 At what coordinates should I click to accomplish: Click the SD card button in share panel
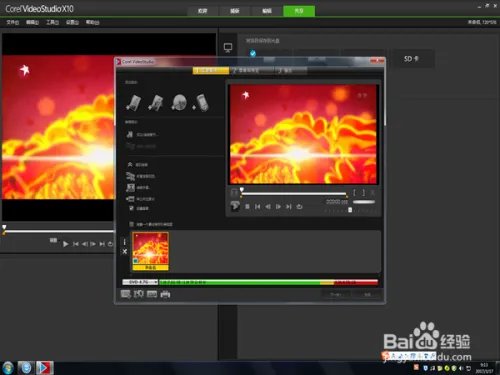point(414,59)
